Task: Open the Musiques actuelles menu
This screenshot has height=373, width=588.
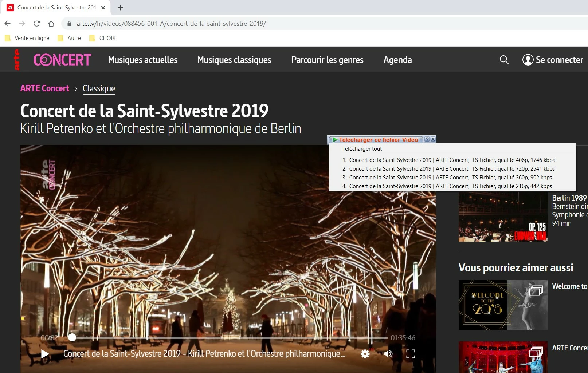Action: pos(143,60)
